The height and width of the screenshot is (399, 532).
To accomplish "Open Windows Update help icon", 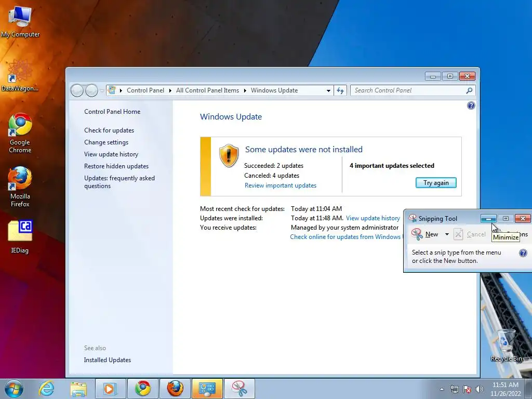I will pos(471,105).
